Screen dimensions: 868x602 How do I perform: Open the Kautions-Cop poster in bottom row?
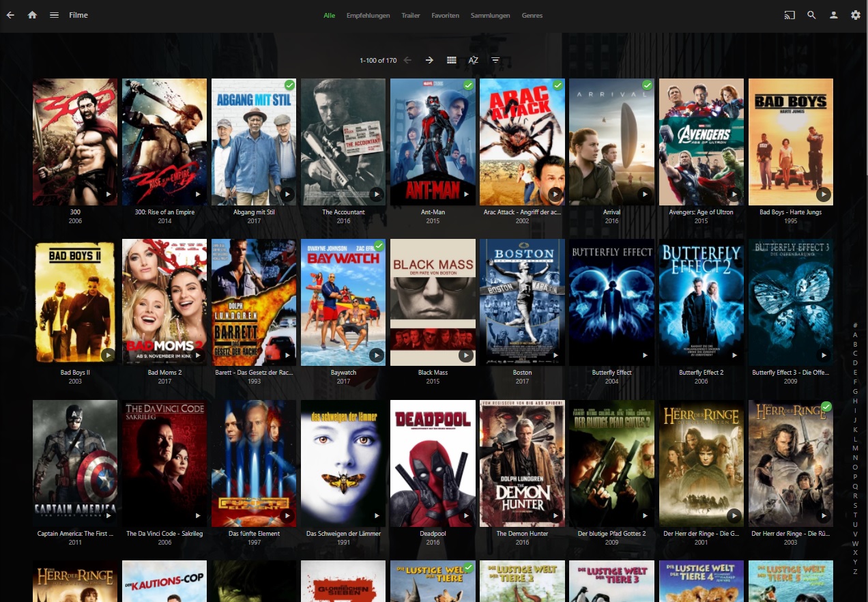pos(164,581)
